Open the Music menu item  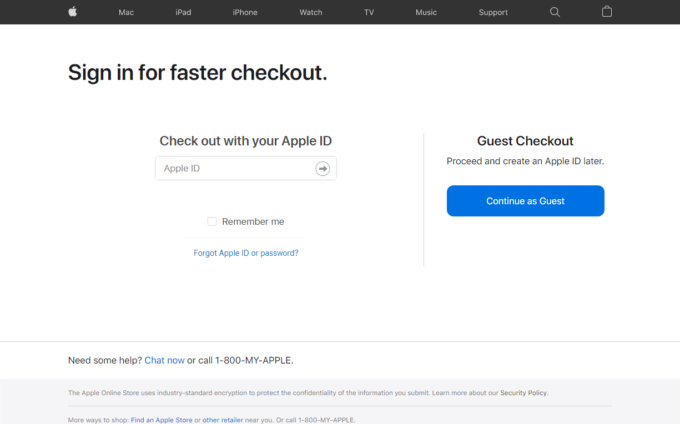point(426,13)
